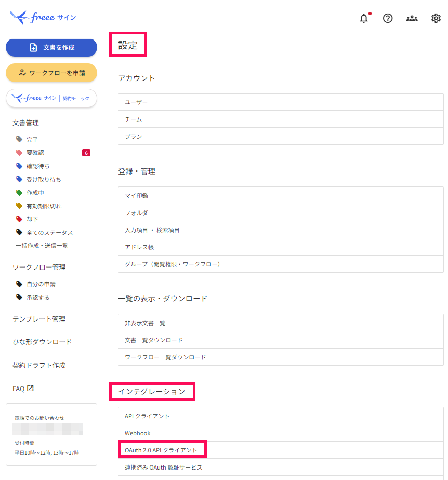Open the notifications bell icon

point(364,18)
